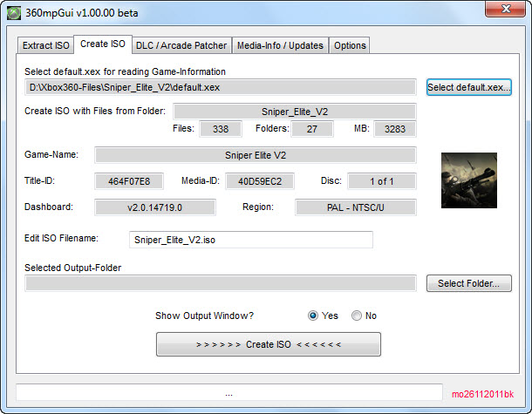
Task: Click the Region value PAL - NTSC/U
Action: click(356, 207)
